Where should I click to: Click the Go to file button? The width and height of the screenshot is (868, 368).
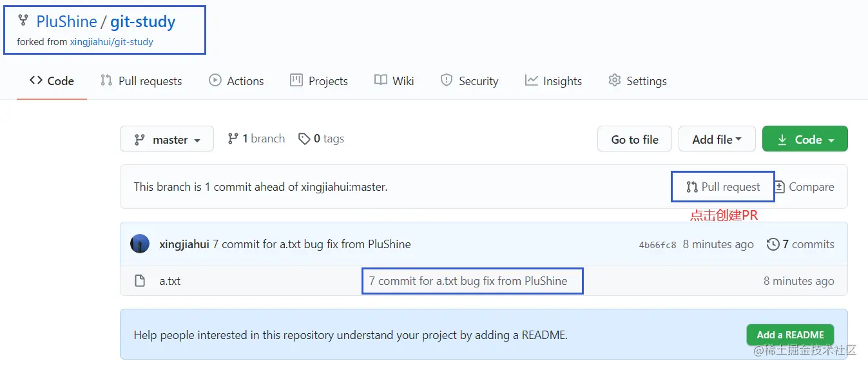point(635,139)
